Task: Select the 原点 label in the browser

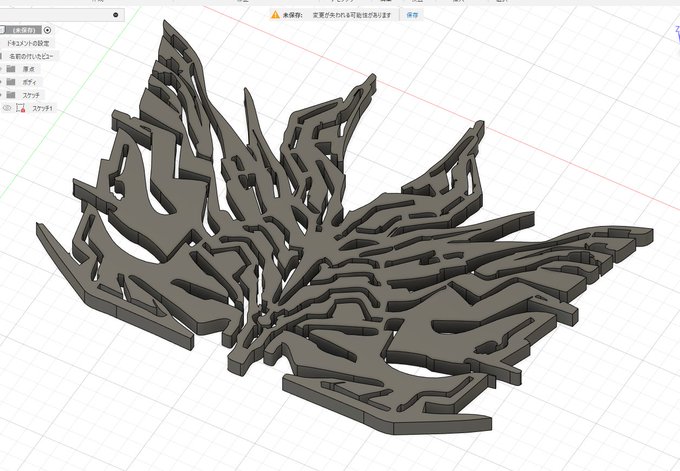Action: (29, 69)
